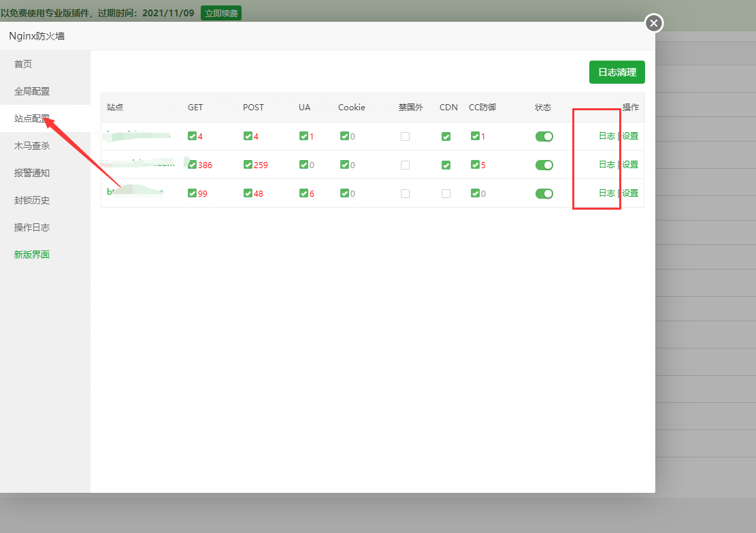Image resolution: width=756 pixels, height=533 pixels.
Task: Turn off the 状态 switch in the first row
Action: pyautogui.click(x=544, y=137)
